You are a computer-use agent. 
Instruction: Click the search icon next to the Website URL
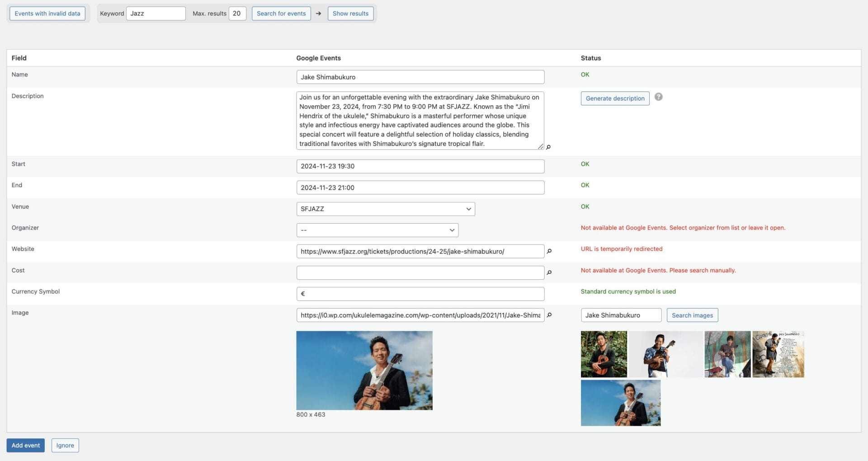coord(548,252)
